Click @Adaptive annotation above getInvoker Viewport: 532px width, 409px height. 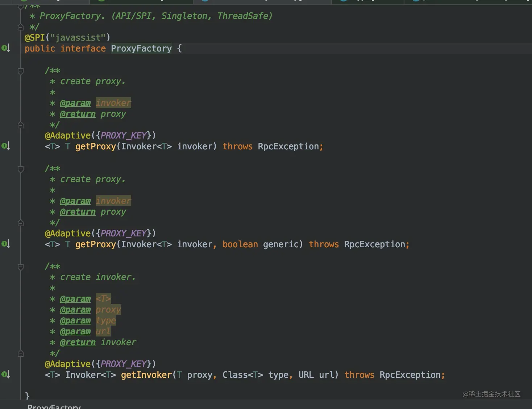68,364
